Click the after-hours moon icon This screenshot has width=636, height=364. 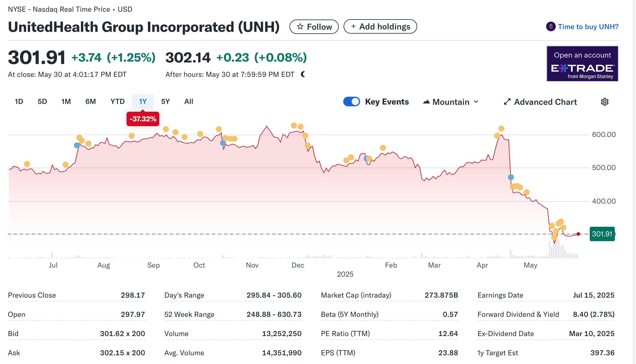tap(303, 74)
